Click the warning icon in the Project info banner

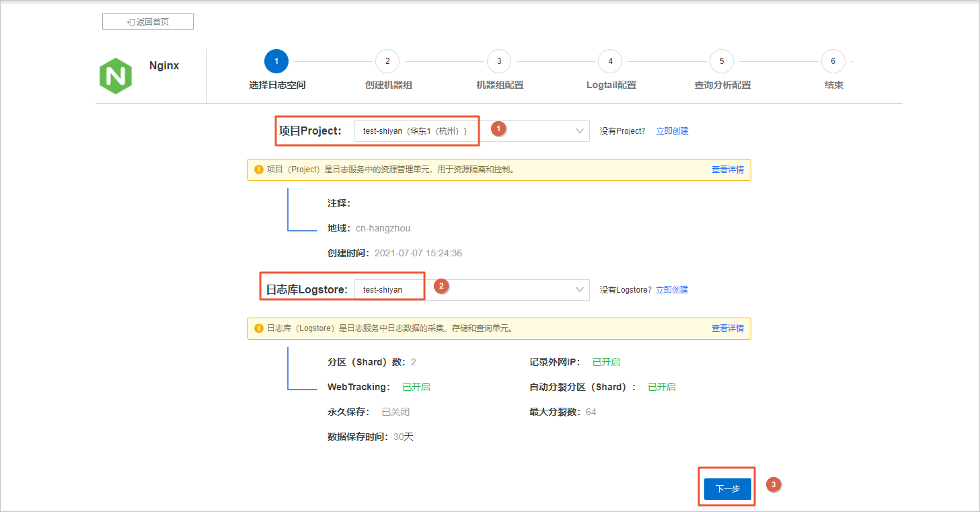[259, 170]
